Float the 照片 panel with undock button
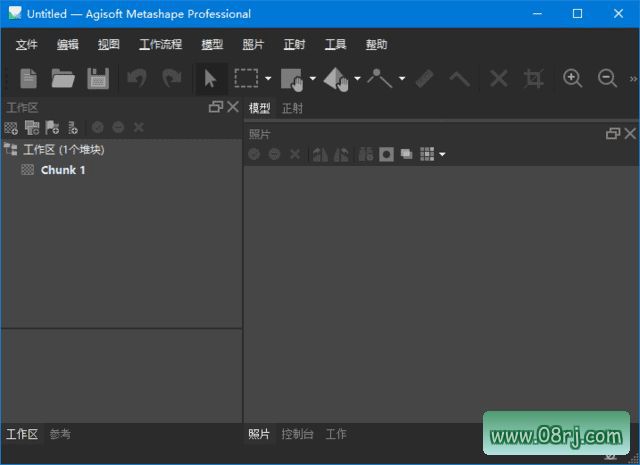Viewport: 640px width, 465px height. 613,133
